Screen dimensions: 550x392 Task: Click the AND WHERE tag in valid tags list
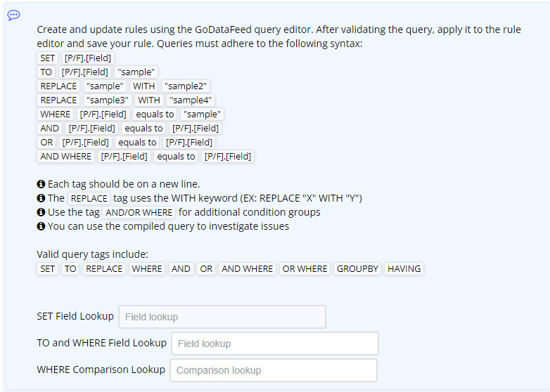click(247, 268)
